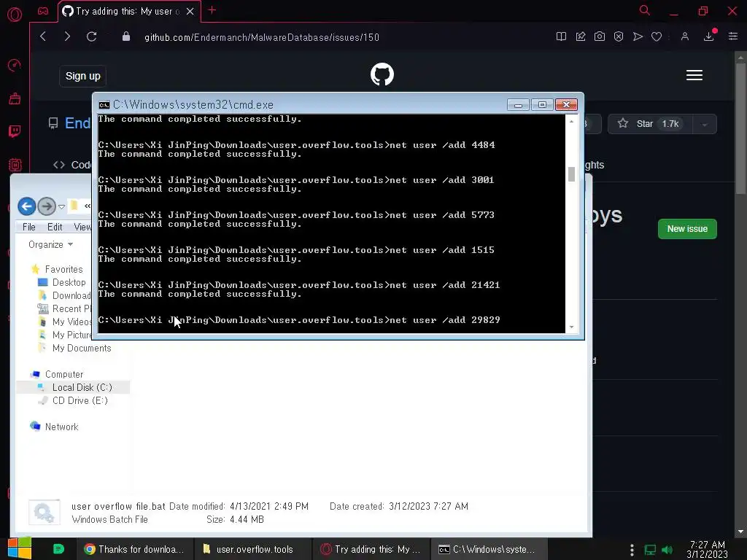
Task: Select CD Drive (E:) in navigation pane
Action: pos(80,400)
